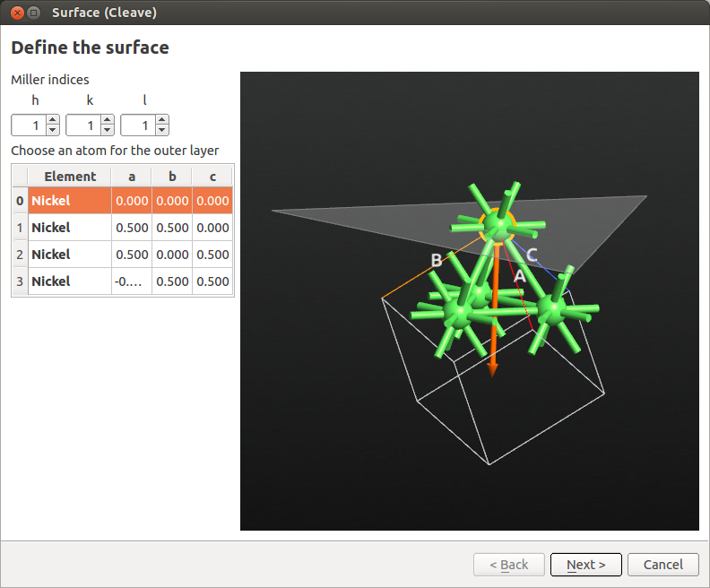
Task: Decrease the l Miller index
Action: pos(162,130)
